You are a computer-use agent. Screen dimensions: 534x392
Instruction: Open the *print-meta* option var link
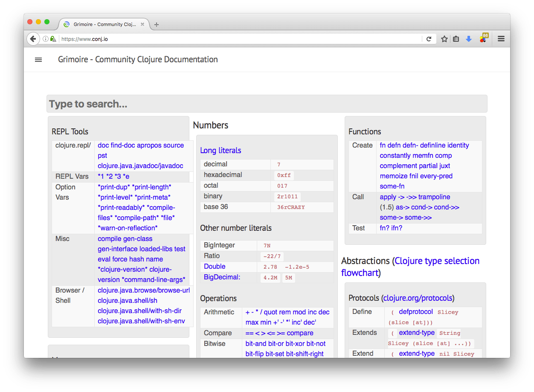tap(153, 197)
